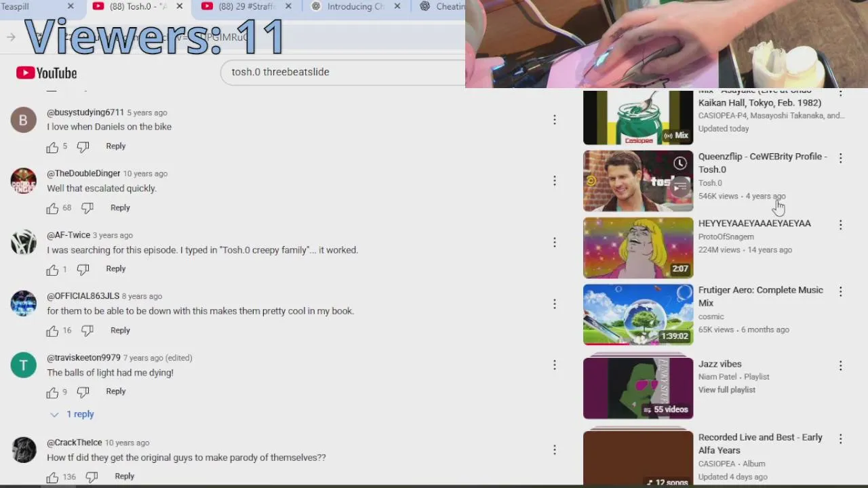This screenshot has height=488, width=868.
Task: Close the Teaspill browser tab
Action: pyautogui.click(x=71, y=6)
